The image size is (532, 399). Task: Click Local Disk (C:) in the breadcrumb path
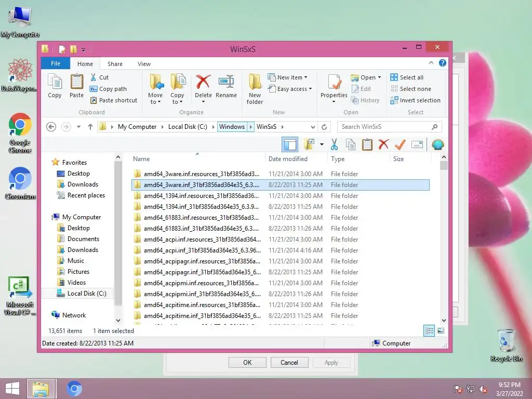pyautogui.click(x=188, y=127)
